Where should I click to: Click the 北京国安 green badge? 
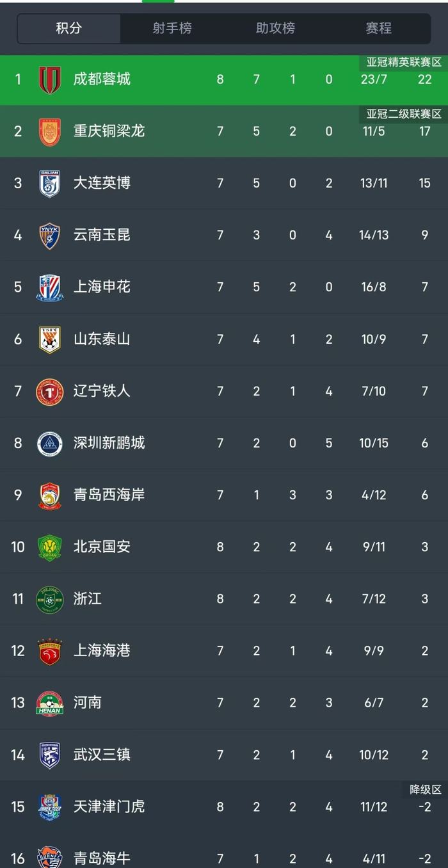click(x=50, y=547)
